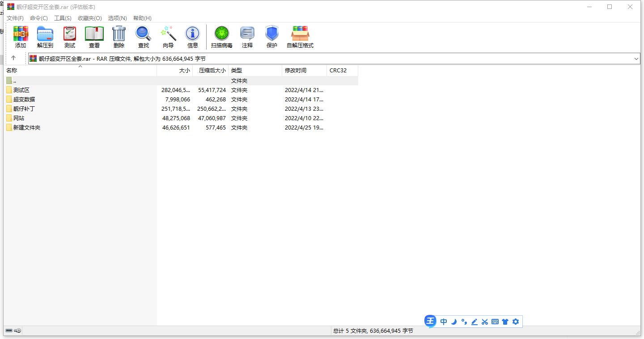Click the 删除 (Delete) trash icon

point(119,37)
